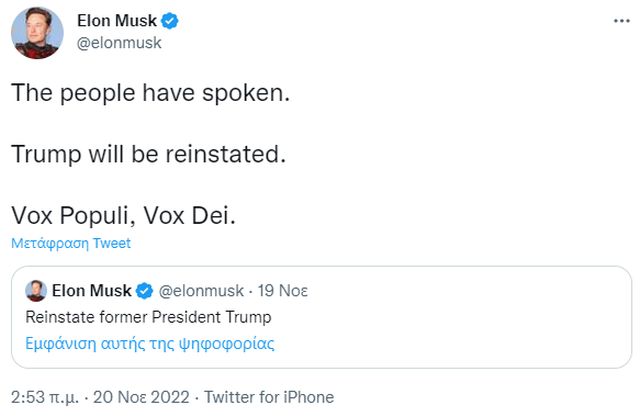Open Elon Musk display name at the top
The width and height of the screenshot is (640, 417).
click(116, 21)
